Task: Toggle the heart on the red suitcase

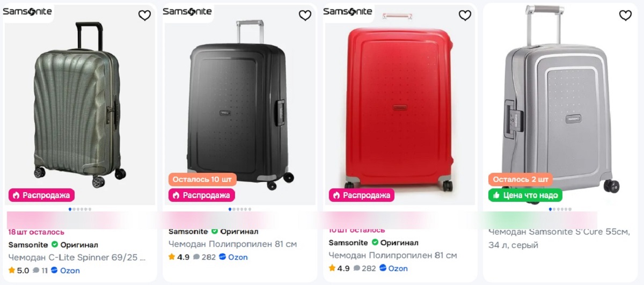Action: (x=465, y=16)
